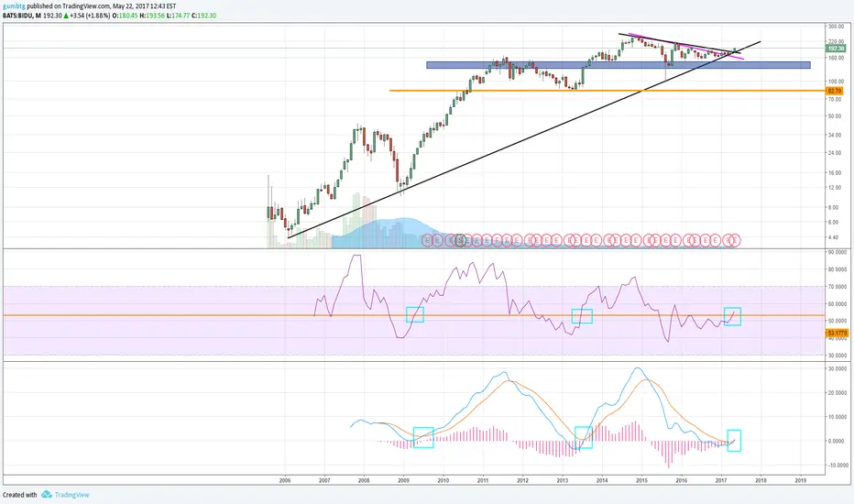Click the 4.40 price scale label
Viewport: 854px width, 504px height.
(x=834, y=237)
